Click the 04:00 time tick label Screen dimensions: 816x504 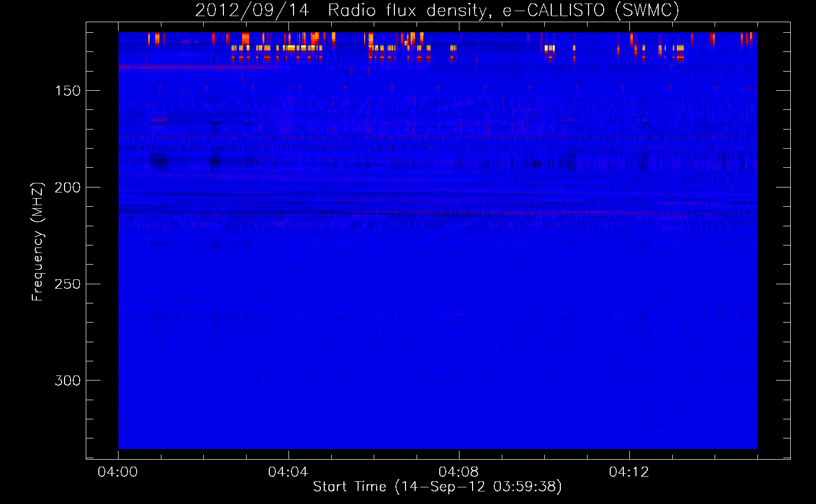click(118, 472)
